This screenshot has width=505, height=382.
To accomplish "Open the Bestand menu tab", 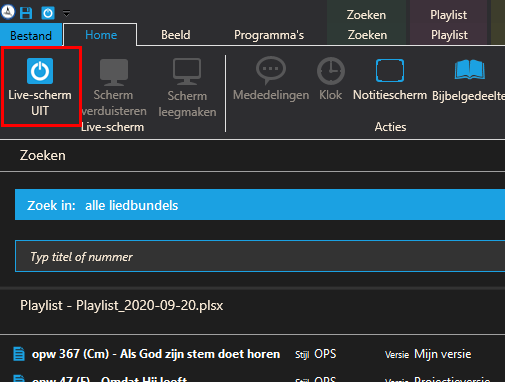I will pos(31,35).
